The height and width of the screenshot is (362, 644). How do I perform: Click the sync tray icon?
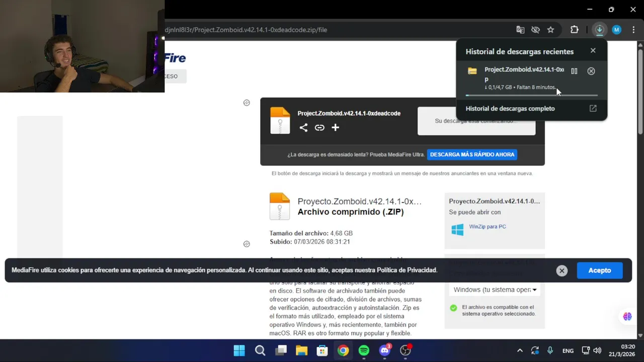[535, 350]
